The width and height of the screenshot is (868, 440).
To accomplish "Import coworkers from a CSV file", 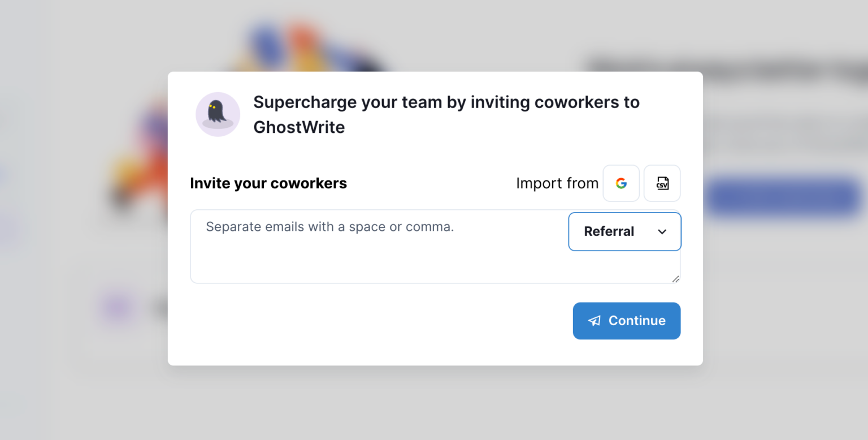I will [662, 183].
